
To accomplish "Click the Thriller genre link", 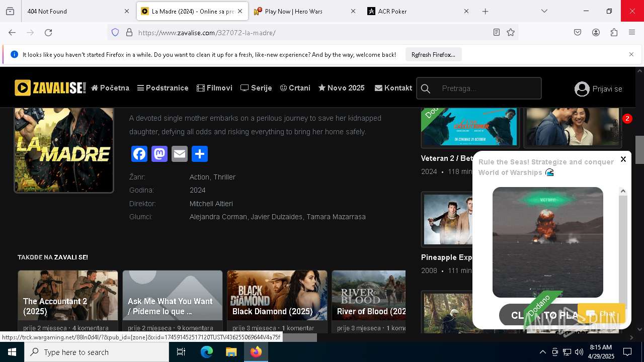I will point(224,177).
